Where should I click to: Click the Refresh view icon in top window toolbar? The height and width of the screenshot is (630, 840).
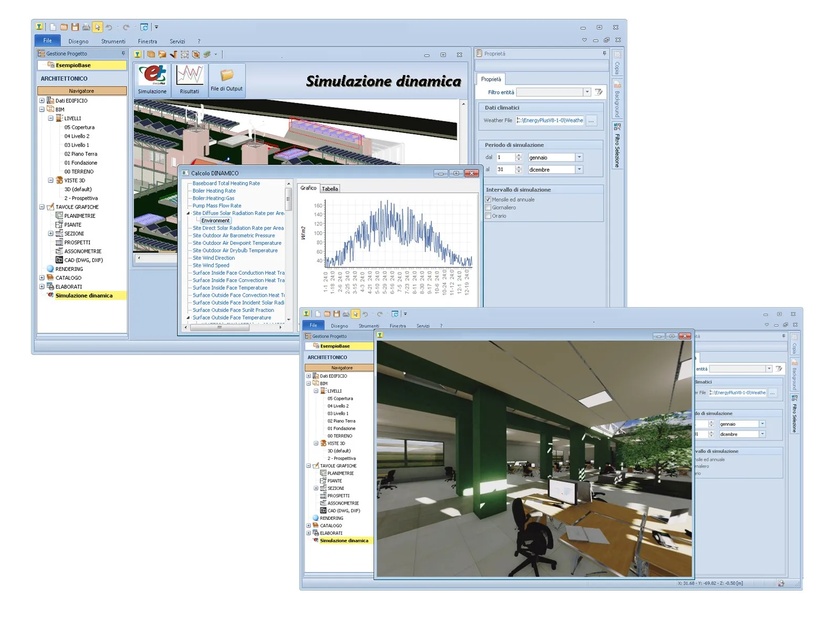[x=144, y=27]
